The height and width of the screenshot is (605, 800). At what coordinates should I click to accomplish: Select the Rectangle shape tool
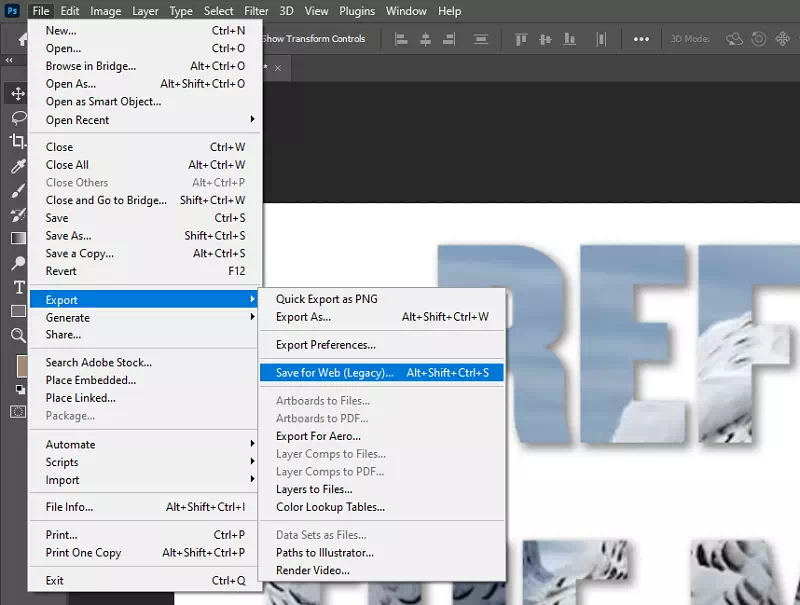coord(18,311)
